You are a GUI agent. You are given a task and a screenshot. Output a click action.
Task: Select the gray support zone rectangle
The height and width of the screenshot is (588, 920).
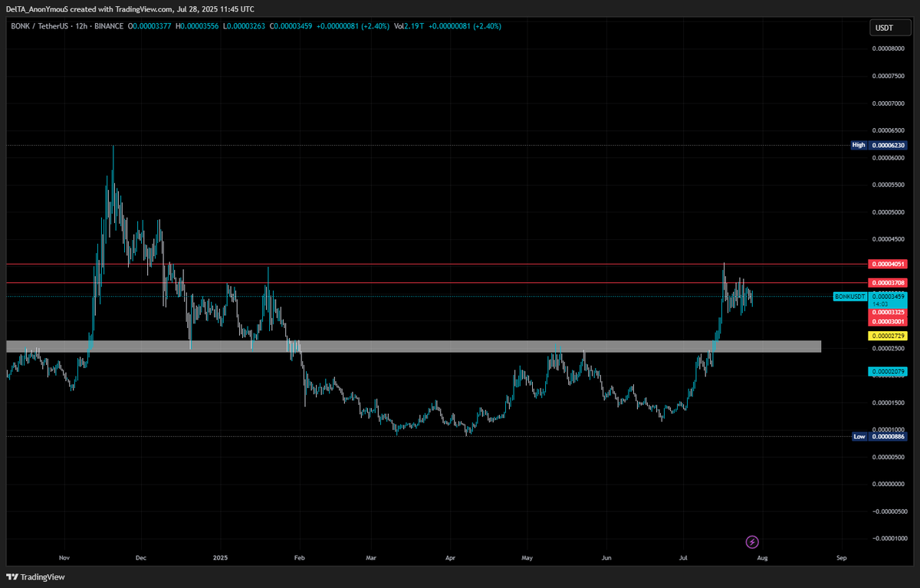[414, 347]
